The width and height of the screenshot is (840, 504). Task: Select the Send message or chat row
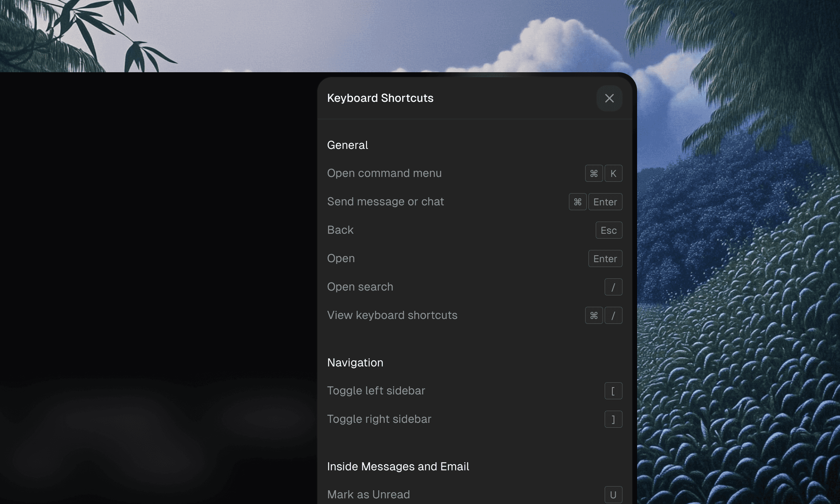386,202
